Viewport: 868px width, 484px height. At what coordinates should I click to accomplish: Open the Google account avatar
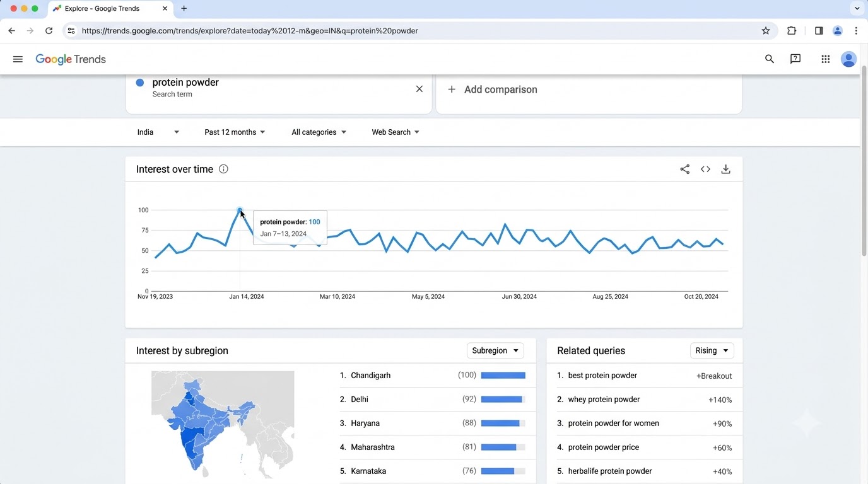849,59
